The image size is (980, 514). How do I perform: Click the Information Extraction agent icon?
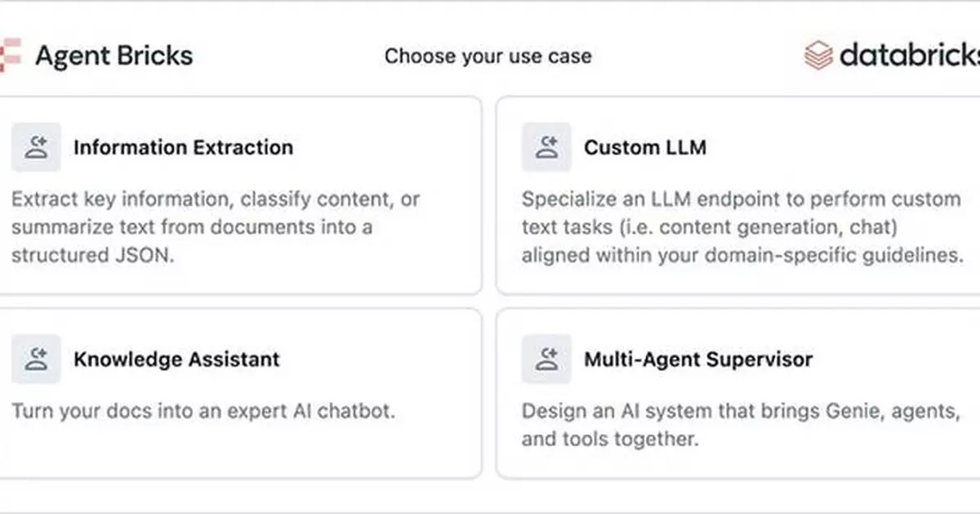tap(36, 147)
